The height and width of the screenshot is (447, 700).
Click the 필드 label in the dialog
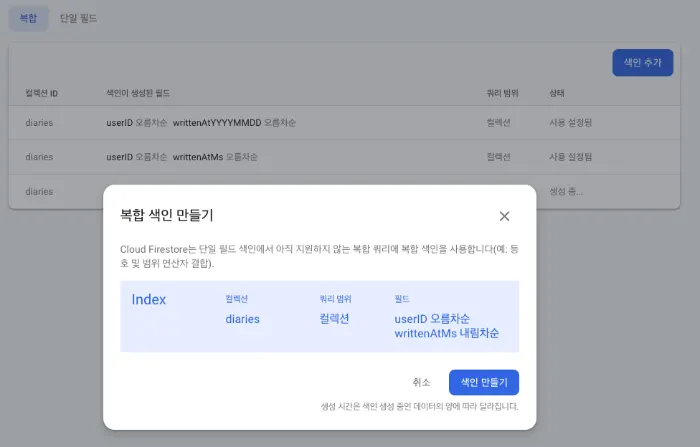(x=402, y=299)
